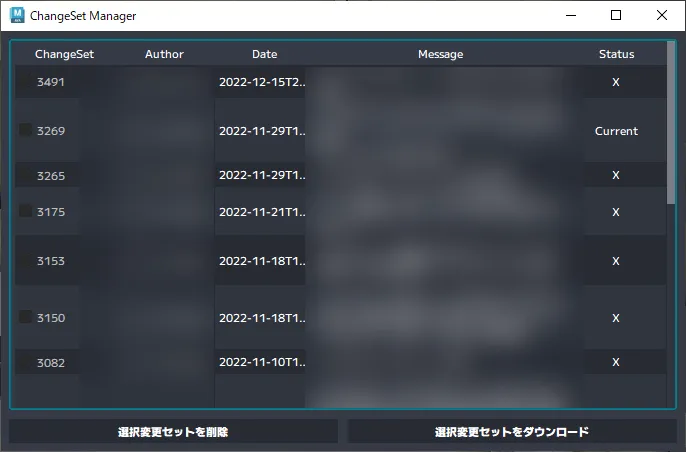The height and width of the screenshot is (452, 686).
Task: Select the date cell 2022-11-21T1..
Action: point(260,212)
